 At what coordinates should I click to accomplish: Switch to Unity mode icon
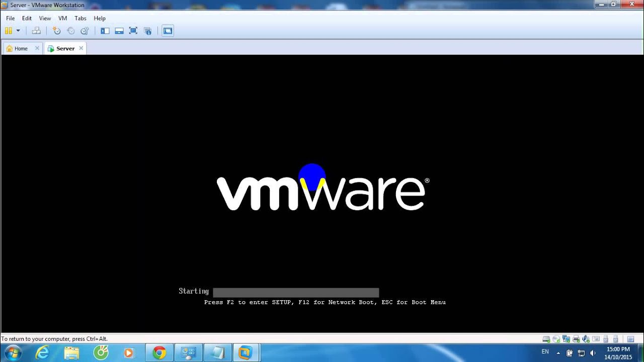coord(147,31)
